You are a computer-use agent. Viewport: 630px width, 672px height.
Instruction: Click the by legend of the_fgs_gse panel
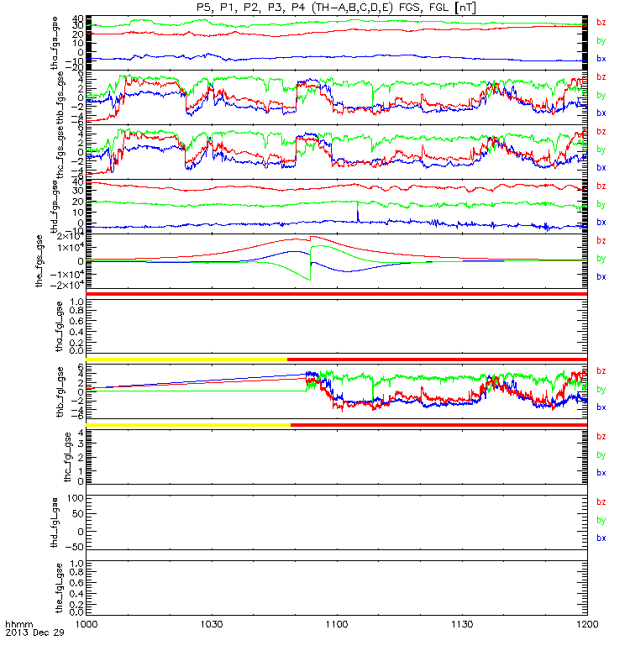coord(601,259)
